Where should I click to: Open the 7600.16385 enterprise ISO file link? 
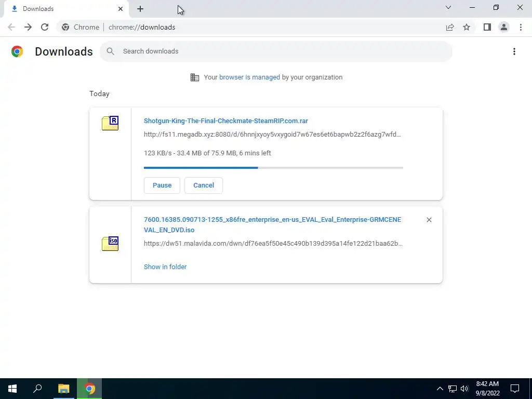[x=272, y=224]
